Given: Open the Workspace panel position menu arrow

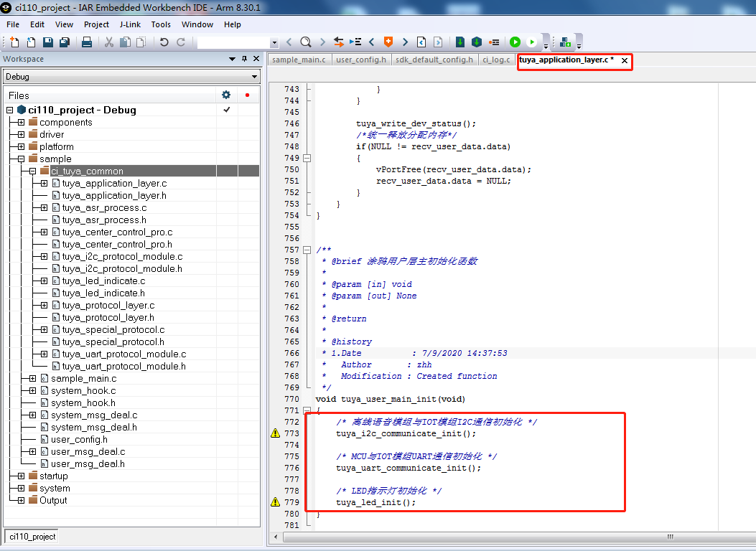Looking at the screenshot, I should [232, 59].
